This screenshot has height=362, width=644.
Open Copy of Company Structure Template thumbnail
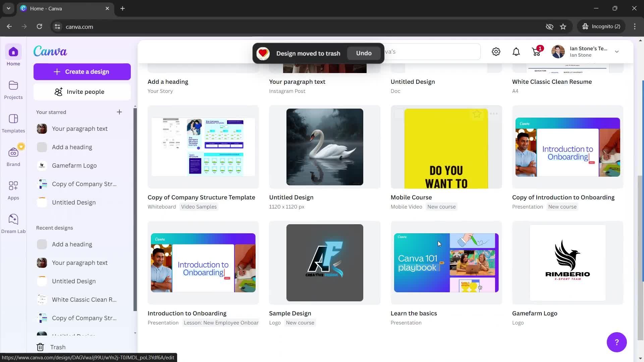203,147
